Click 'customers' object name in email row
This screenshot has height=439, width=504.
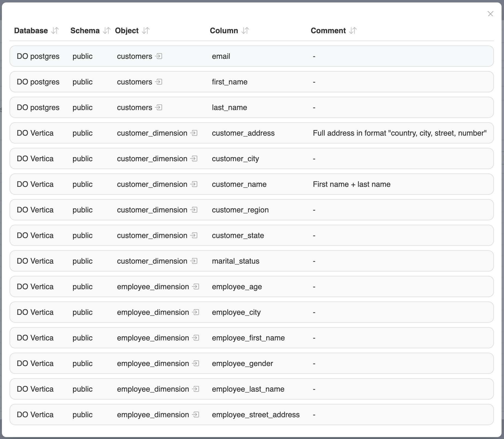point(135,56)
